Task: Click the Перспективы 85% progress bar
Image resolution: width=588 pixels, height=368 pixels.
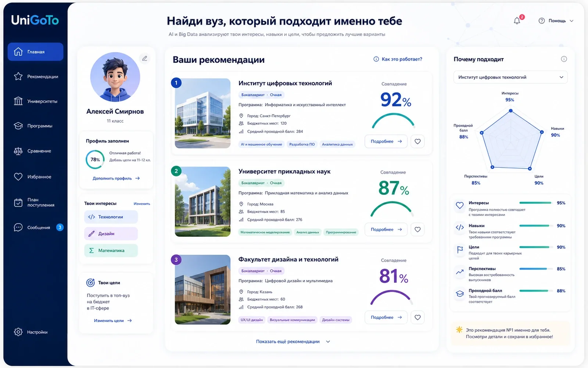Action: pyautogui.click(x=535, y=269)
